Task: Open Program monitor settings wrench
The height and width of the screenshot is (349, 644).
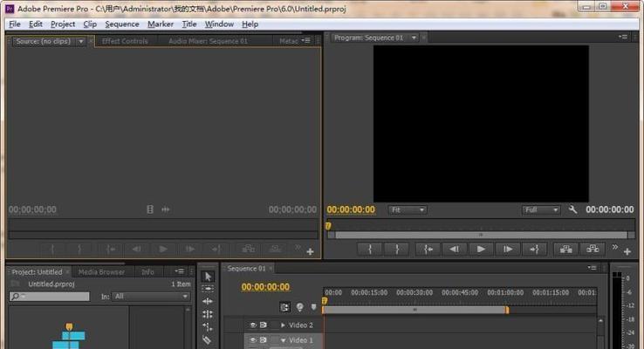Action: 573,209
